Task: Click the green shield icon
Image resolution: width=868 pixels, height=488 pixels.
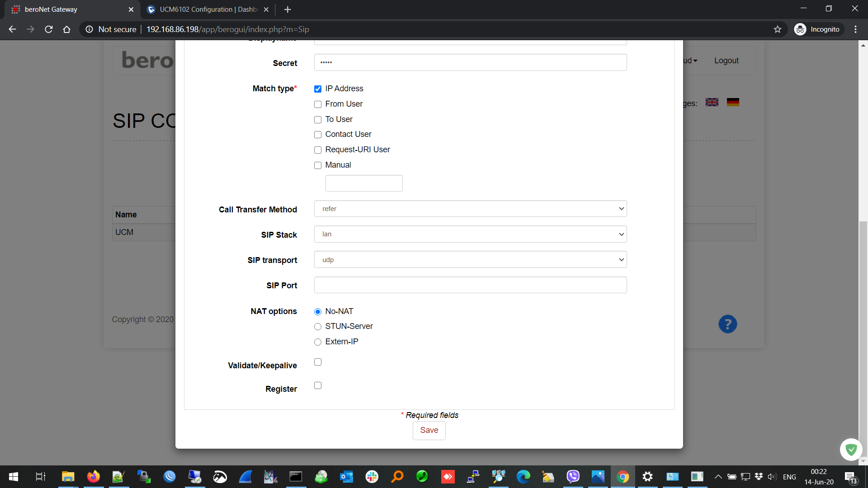Action: pyautogui.click(x=851, y=449)
